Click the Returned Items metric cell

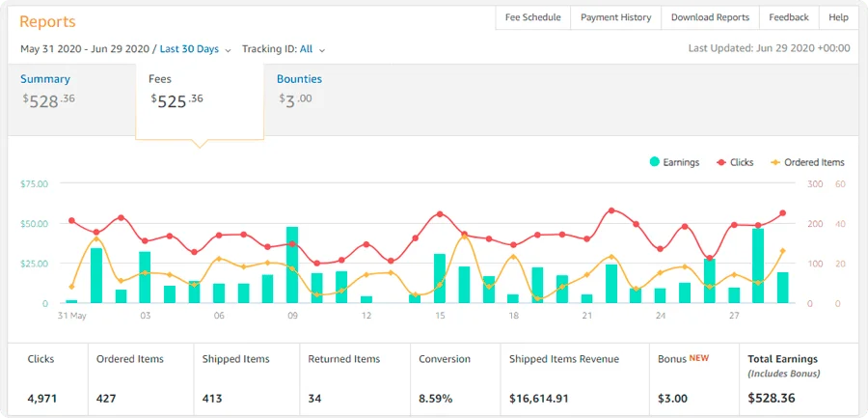(x=353, y=377)
